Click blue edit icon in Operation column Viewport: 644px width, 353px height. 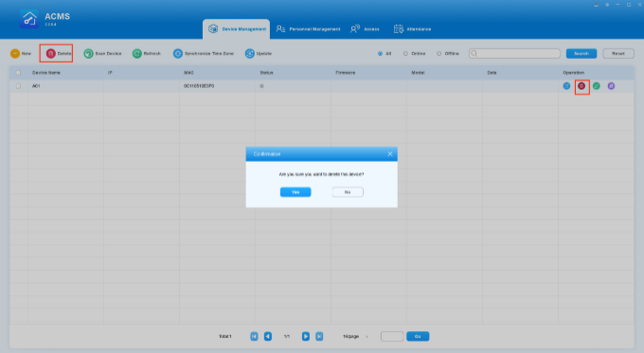566,86
